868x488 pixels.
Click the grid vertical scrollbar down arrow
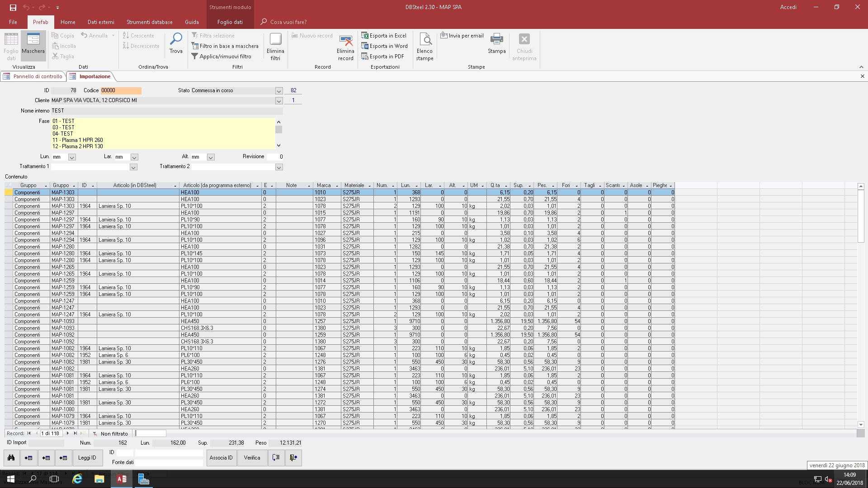pos(861,425)
